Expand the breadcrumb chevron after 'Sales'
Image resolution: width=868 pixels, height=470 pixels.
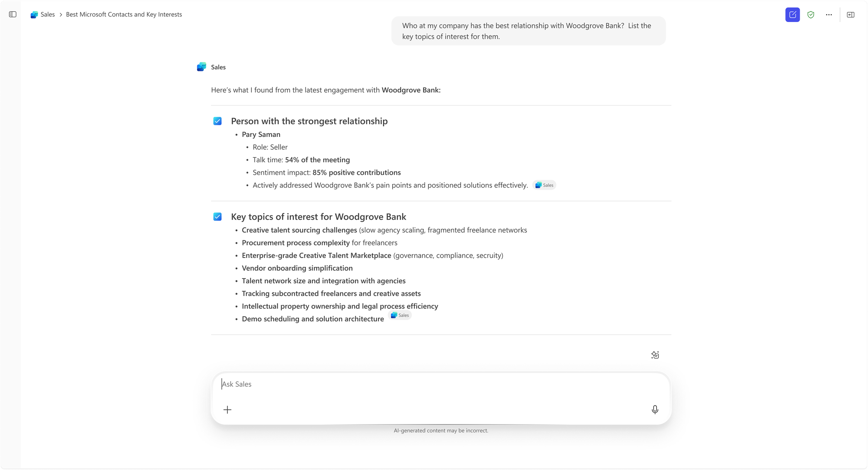click(x=61, y=15)
